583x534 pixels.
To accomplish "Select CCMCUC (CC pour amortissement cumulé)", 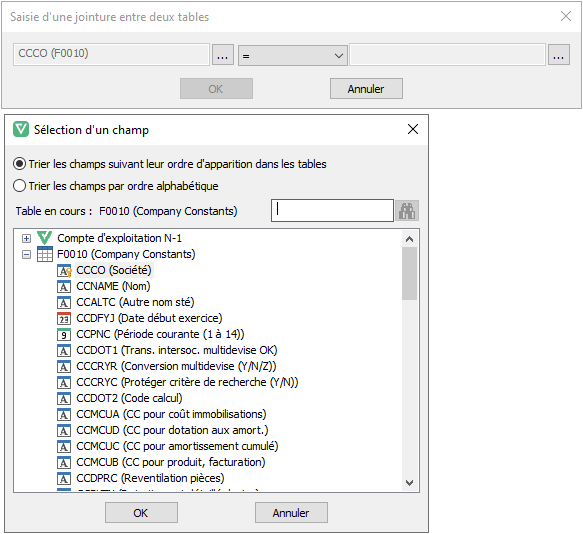I will tap(177, 446).
